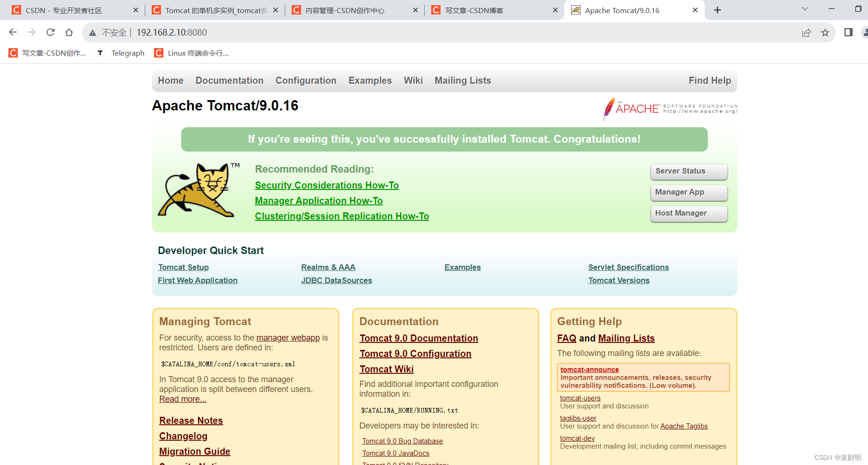This screenshot has width=868, height=465.
Task: Open the taglibs-user mailing list link
Action: pos(578,418)
